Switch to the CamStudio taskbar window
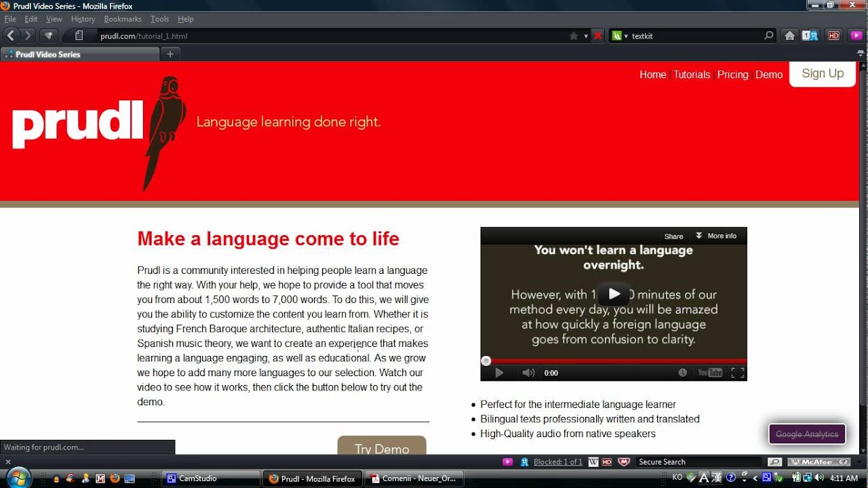 click(211, 479)
